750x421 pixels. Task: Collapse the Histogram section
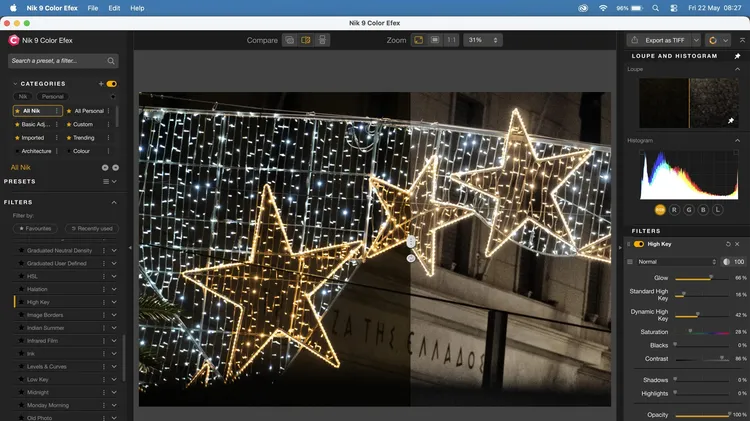tap(737, 141)
